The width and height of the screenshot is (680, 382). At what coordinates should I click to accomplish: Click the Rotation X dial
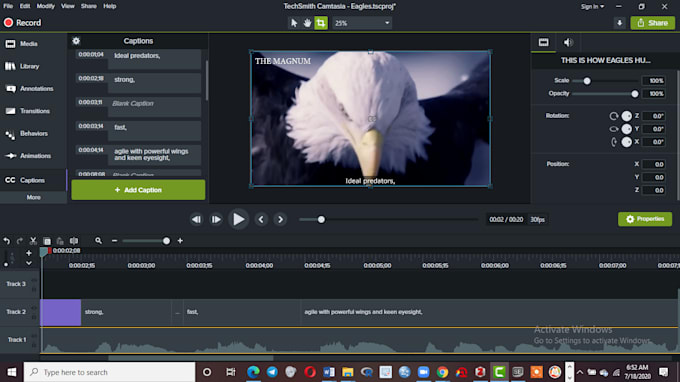tap(627, 142)
